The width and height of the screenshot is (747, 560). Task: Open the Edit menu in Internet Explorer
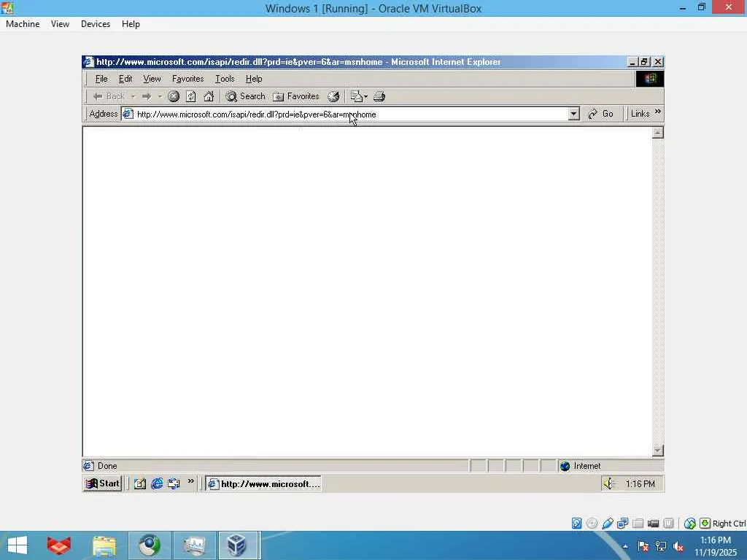pyautogui.click(x=125, y=79)
